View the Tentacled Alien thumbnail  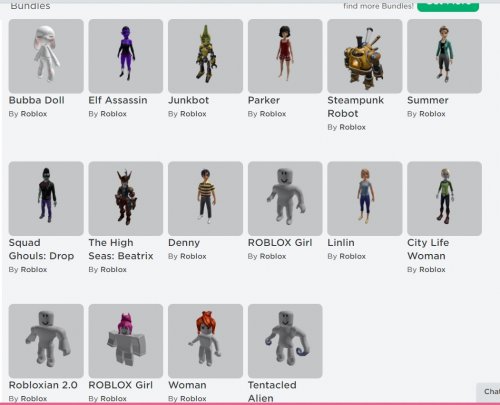(285, 341)
